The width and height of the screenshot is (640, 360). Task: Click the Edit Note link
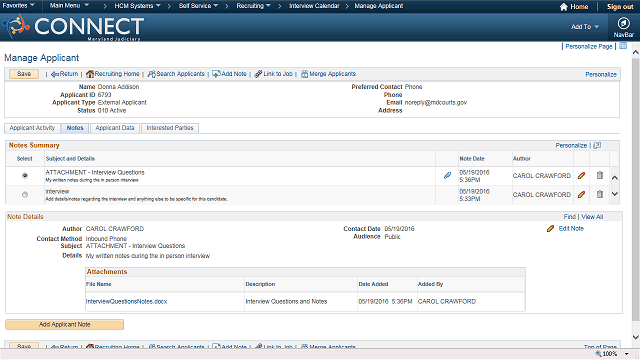click(x=571, y=229)
